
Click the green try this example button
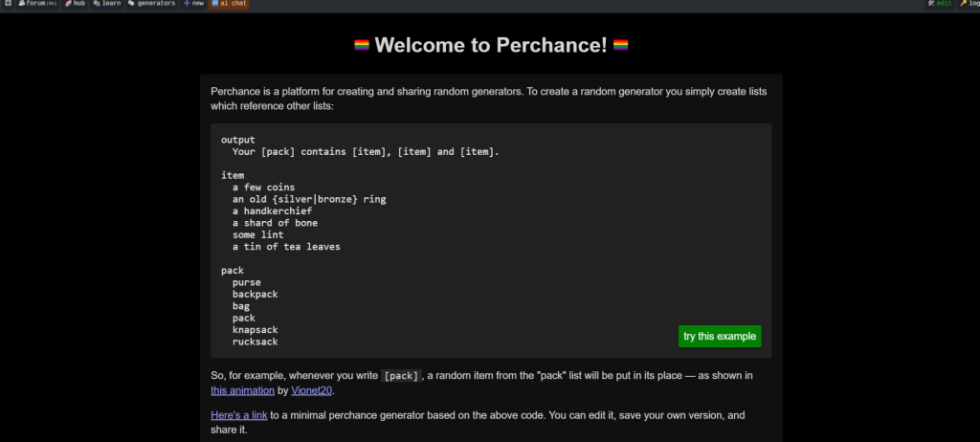coord(720,337)
